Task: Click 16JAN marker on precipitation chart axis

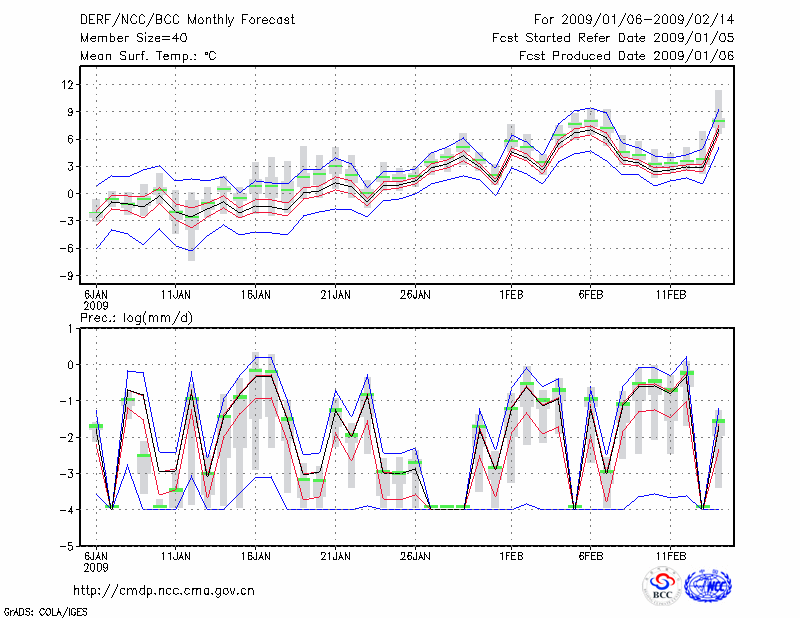Action: (256, 554)
